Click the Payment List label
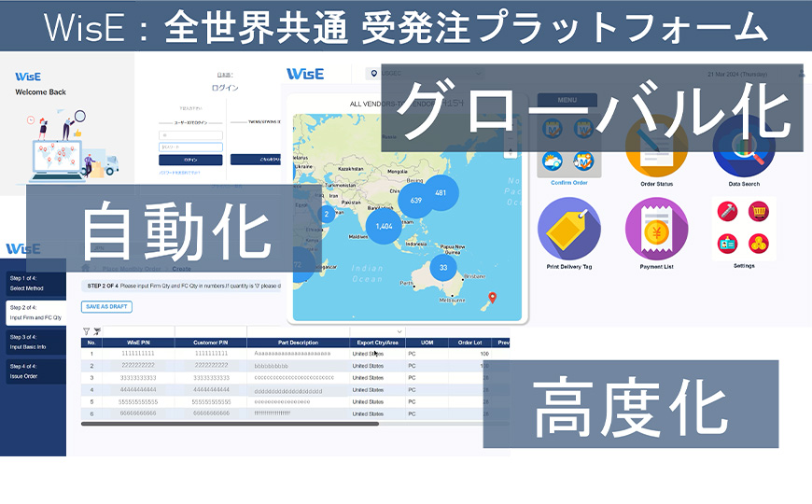The height and width of the screenshot is (504, 812). pos(657,267)
